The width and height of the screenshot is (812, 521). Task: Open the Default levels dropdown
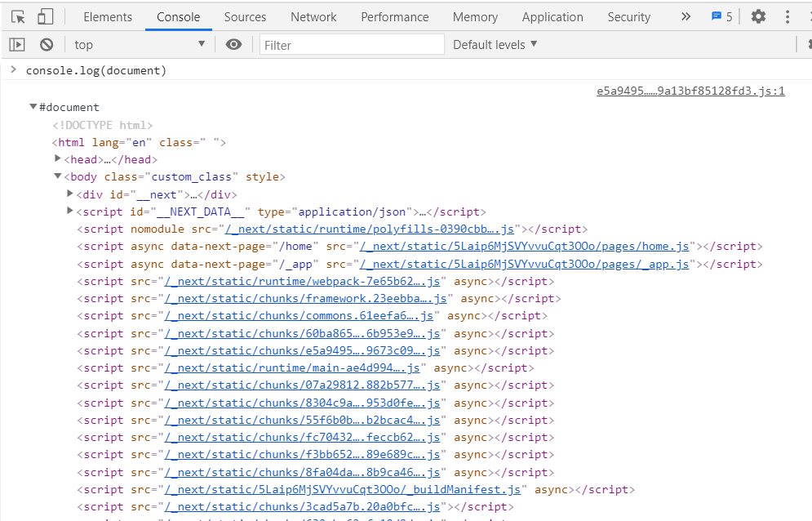point(495,45)
